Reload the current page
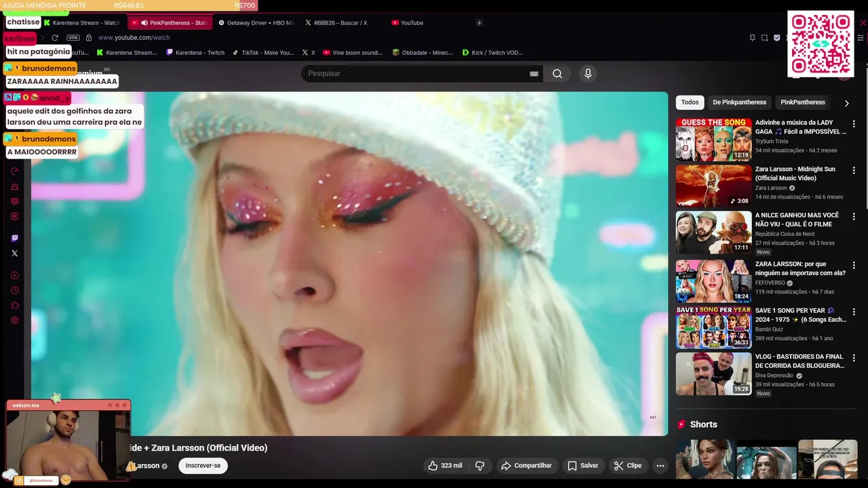This screenshot has height=488, width=868. coord(55,37)
